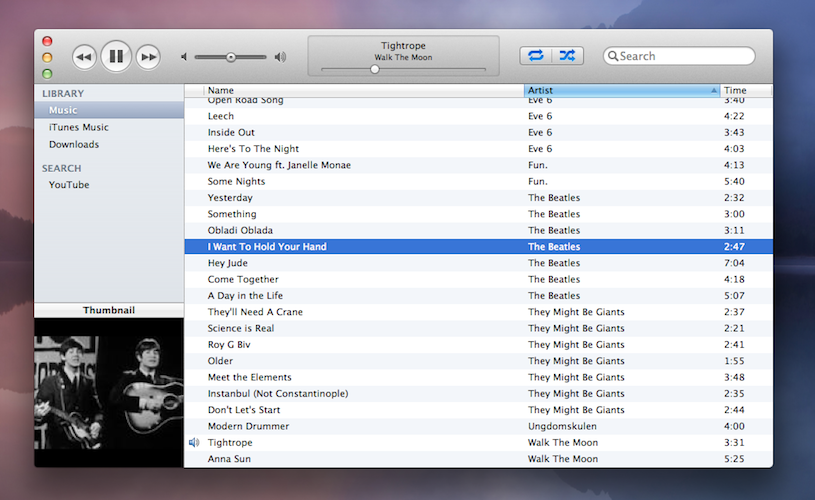The height and width of the screenshot is (500, 815).
Task: Open iTunes Music in the sidebar
Action: click(79, 127)
